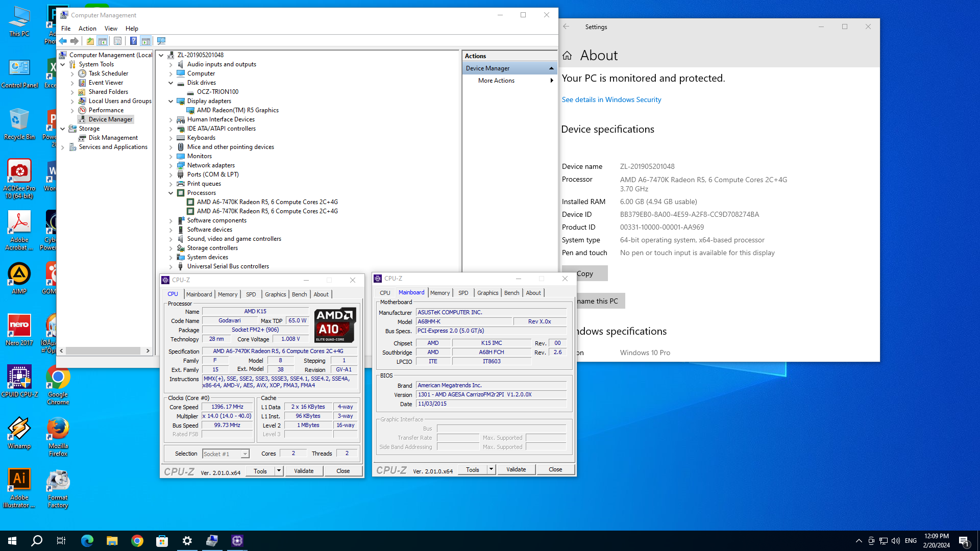Screen dimensions: 980x551
Task: Switch to Bench tab in left CPU-Z window
Action: tap(300, 294)
